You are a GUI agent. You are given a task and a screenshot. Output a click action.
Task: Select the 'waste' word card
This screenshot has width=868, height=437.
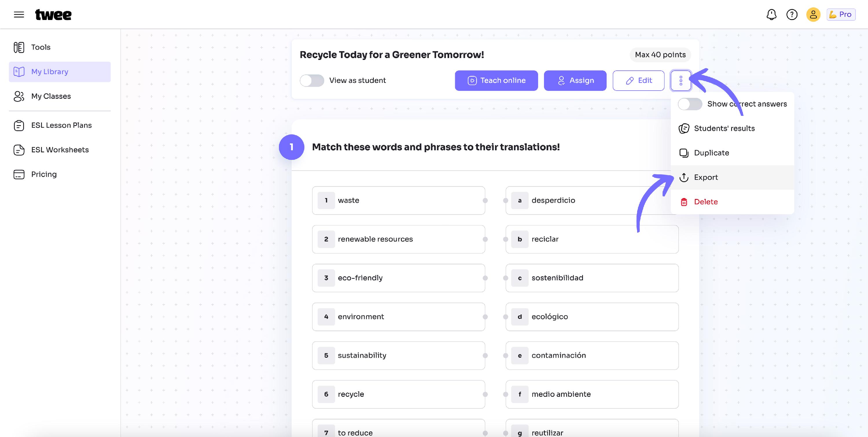click(398, 200)
